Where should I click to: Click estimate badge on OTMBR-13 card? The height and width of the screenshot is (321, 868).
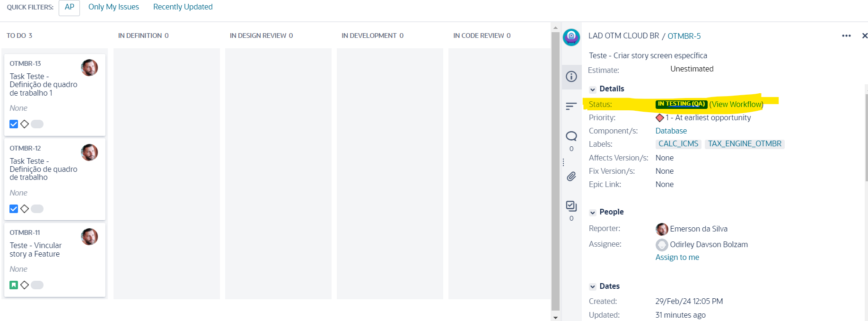37,124
